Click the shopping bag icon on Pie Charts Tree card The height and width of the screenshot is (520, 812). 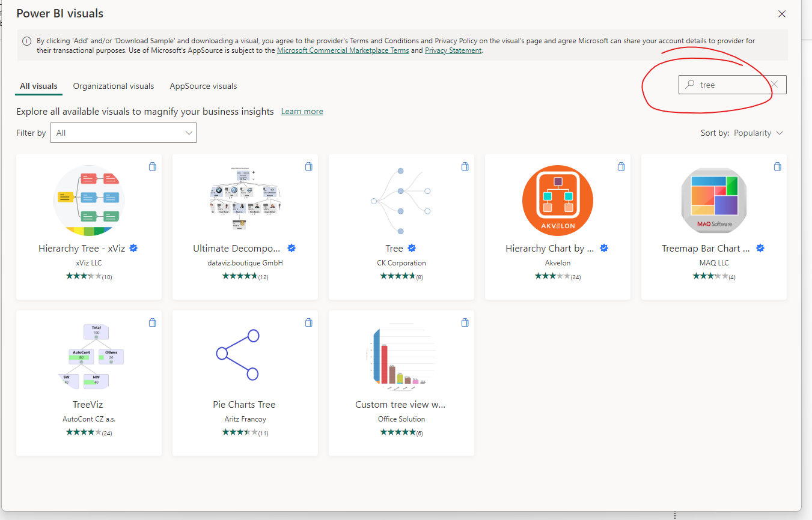click(309, 322)
